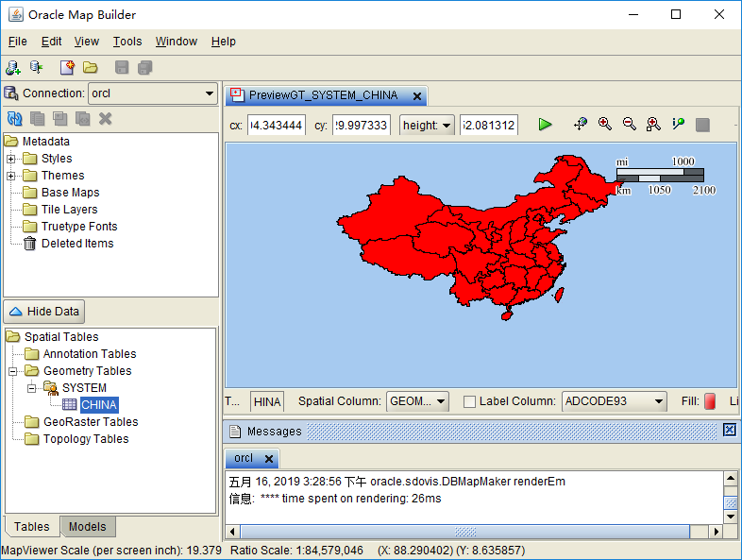Image resolution: width=742 pixels, height=560 pixels.
Task: Open the Help menu
Action: (224, 42)
